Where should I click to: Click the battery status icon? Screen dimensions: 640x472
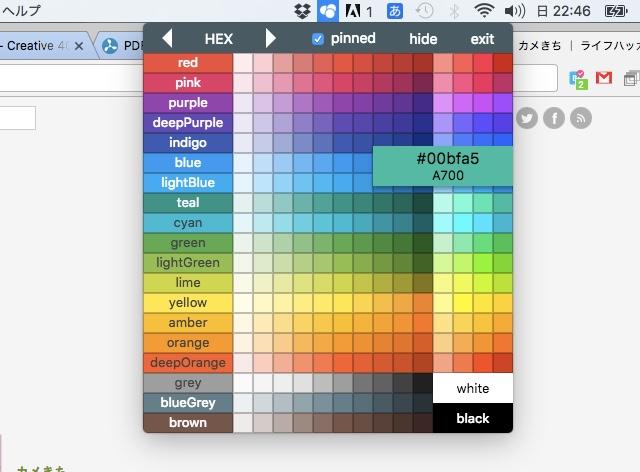point(616,11)
